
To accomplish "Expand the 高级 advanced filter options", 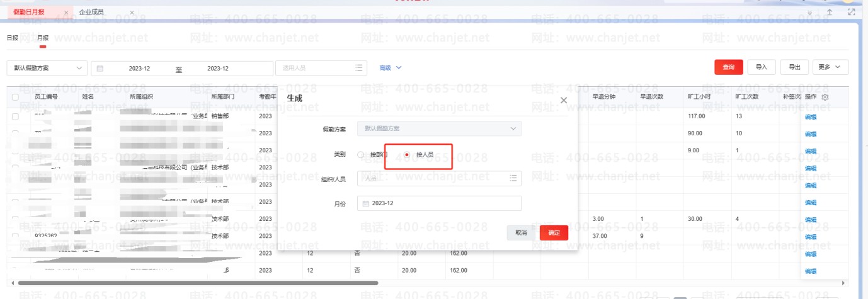I will (390, 67).
